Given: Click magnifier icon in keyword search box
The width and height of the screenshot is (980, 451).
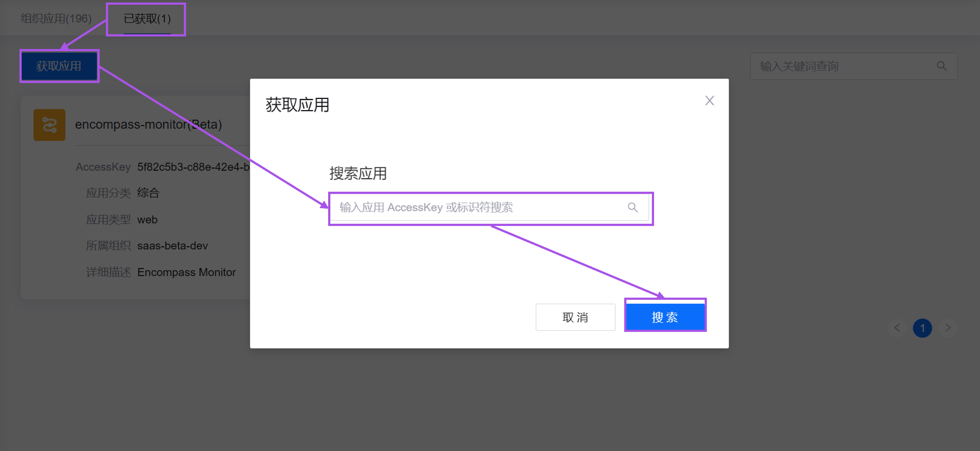Looking at the screenshot, I should click(942, 66).
